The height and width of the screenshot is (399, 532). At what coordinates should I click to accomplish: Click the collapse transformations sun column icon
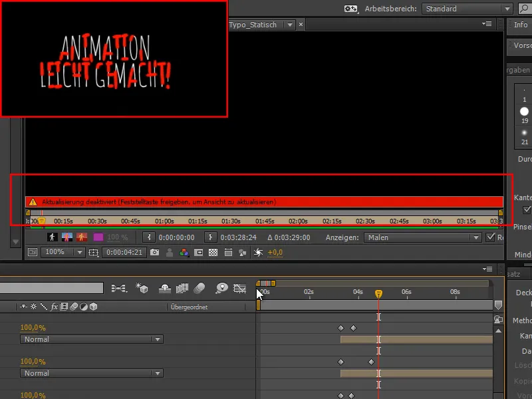coord(34,307)
